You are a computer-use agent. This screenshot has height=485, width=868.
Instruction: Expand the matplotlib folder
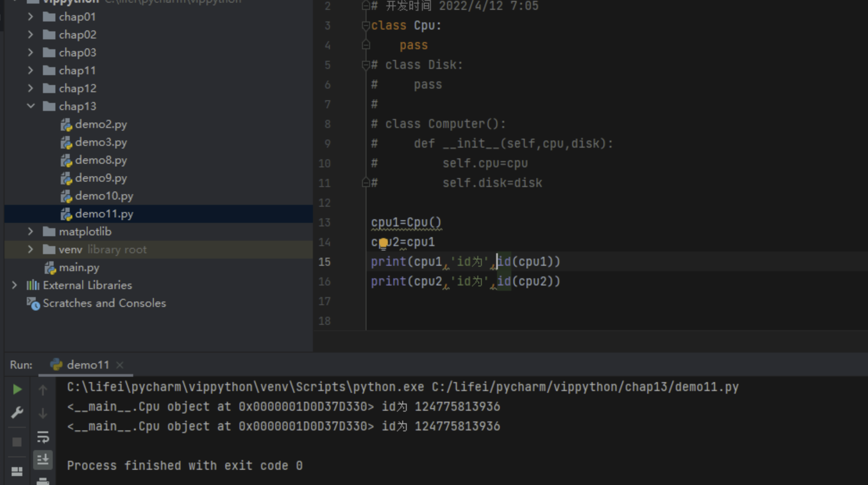click(30, 231)
